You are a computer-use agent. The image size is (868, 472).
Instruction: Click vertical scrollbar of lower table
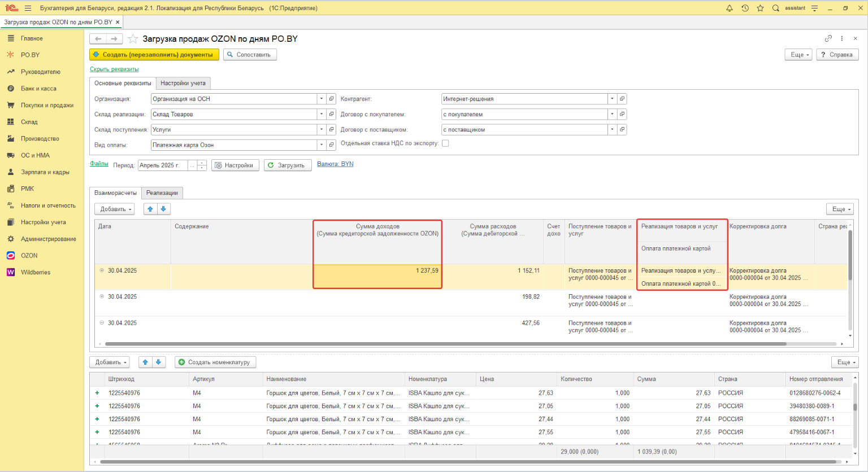point(855,407)
